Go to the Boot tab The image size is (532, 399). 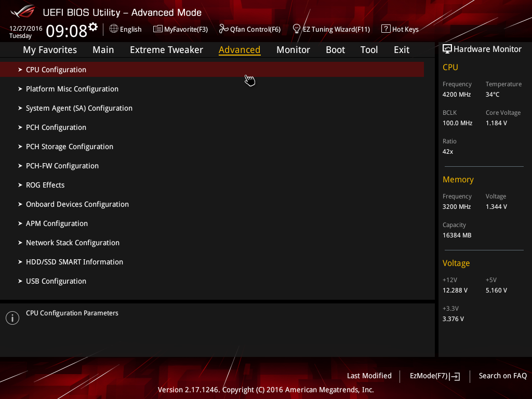point(335,50)
